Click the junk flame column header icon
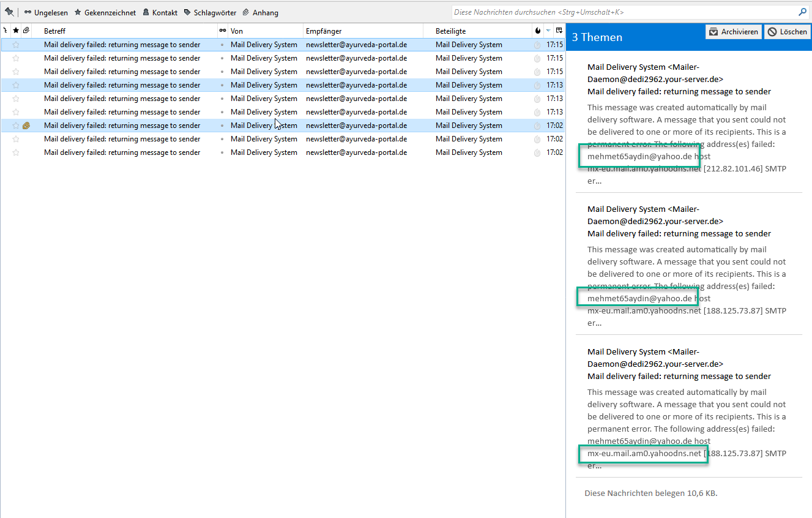The height and width of the screenshot is (518, 812). point(538,31)
